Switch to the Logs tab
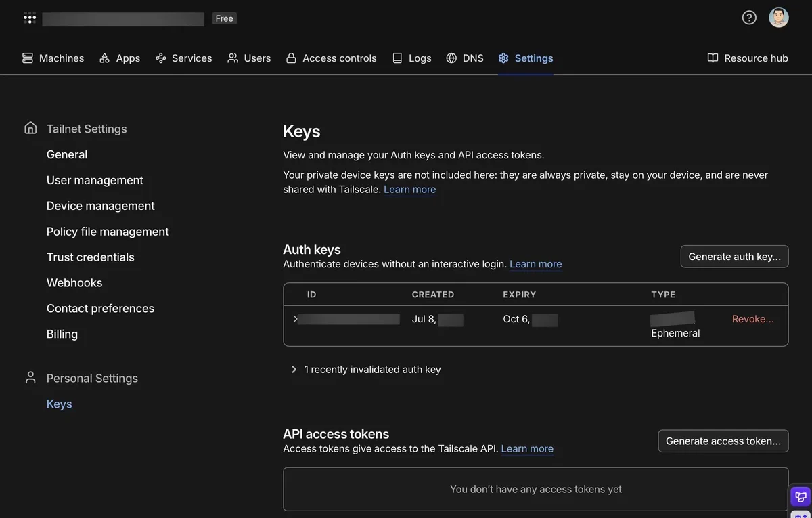 (412, 58)
